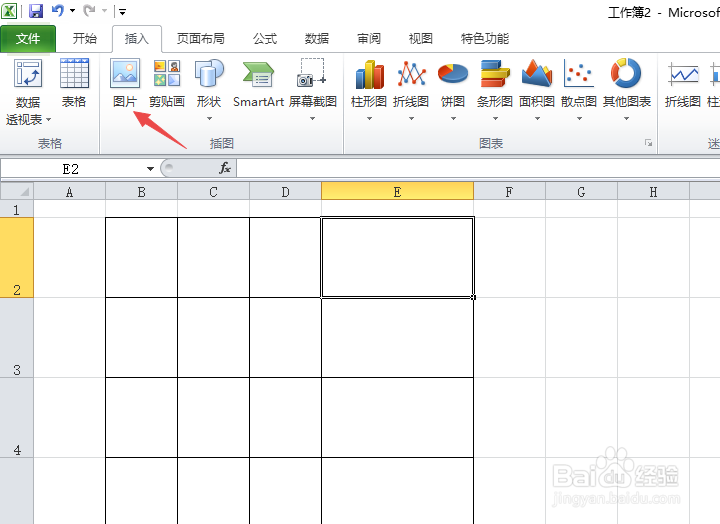
Task: Switch to the Home (开始) tab
Action: pyautogui.click(x=84, y=39)
